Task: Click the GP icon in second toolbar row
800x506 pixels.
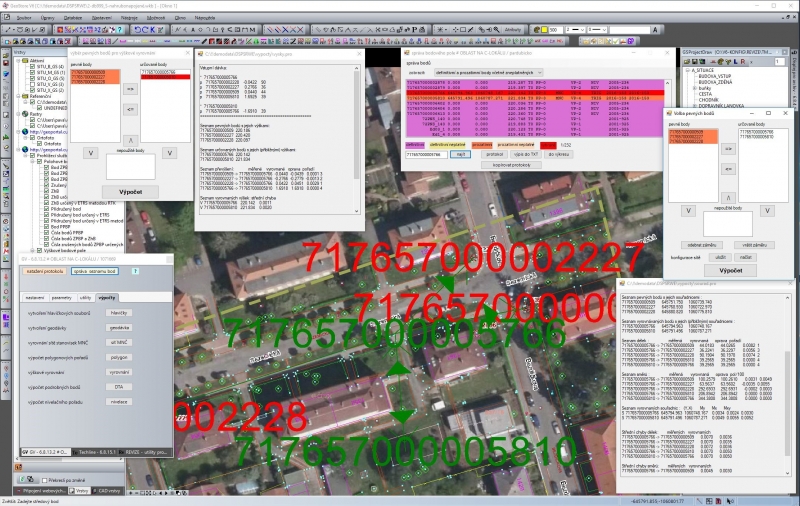Action: coord(631,41)
